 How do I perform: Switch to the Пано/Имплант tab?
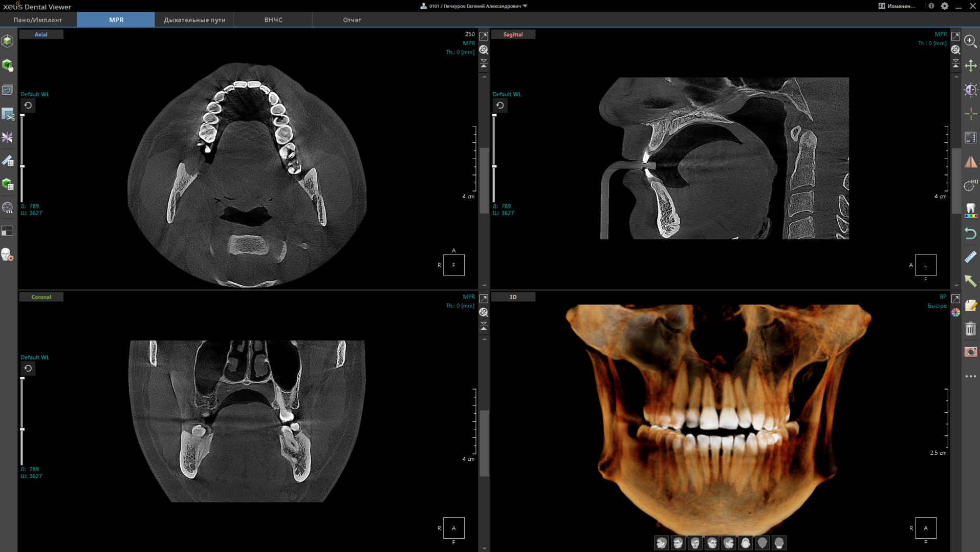coord(38,20)
